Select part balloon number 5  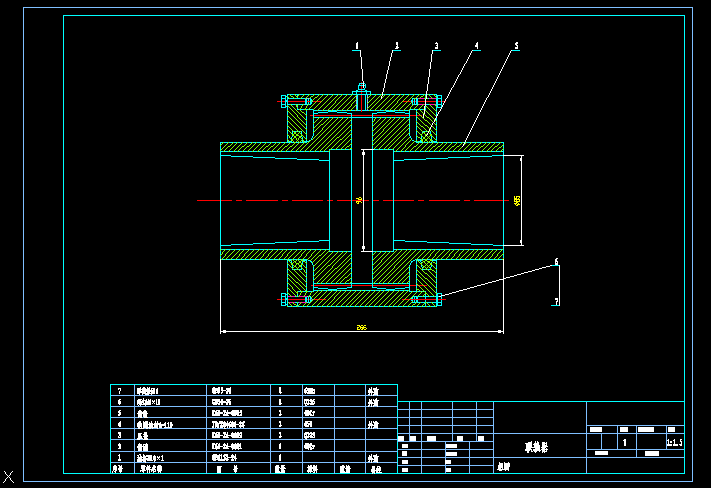pos(517,46)
